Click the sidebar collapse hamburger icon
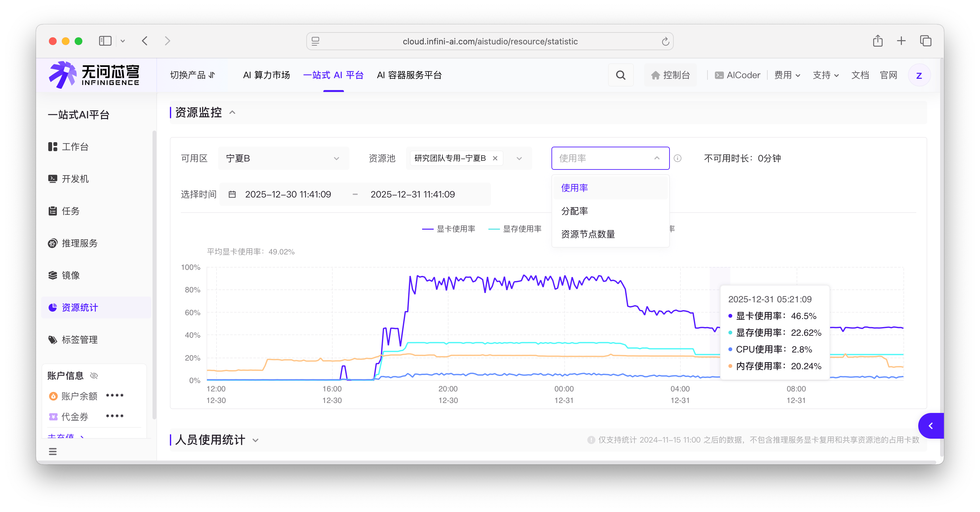980x512 pixels. [53, 452]
